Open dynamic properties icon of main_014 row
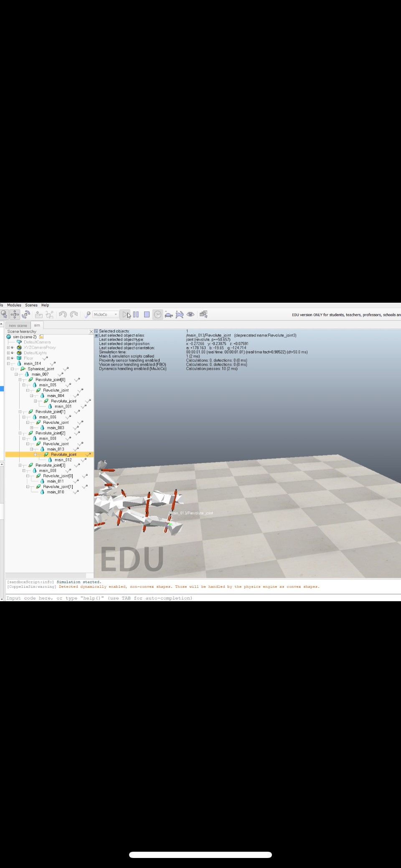This screenshot has height=868, width=401. click(53, 364)
